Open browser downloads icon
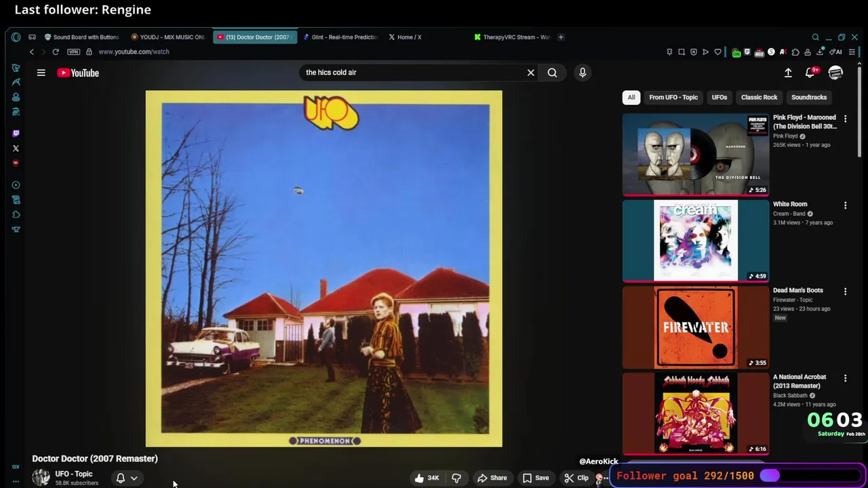The width and height of the screenshot is (868, 488). pyautogui.click(x=821, y=52)
